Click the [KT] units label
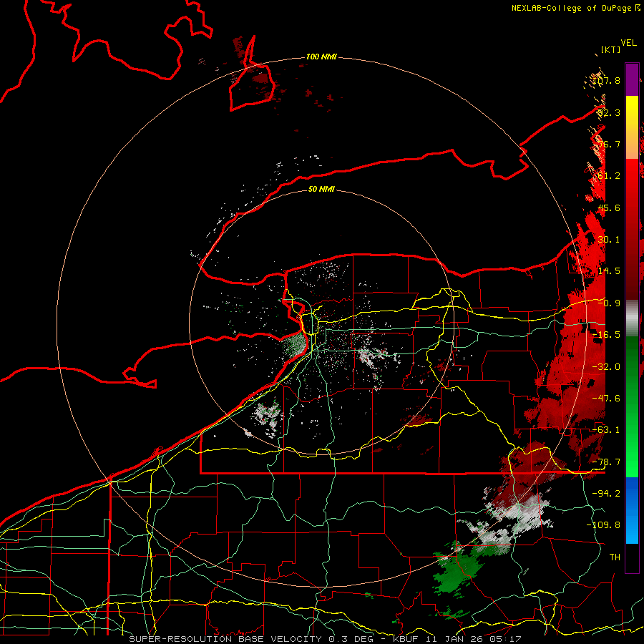The width and height of the screenshot is (644, 644). click(611, 49)
